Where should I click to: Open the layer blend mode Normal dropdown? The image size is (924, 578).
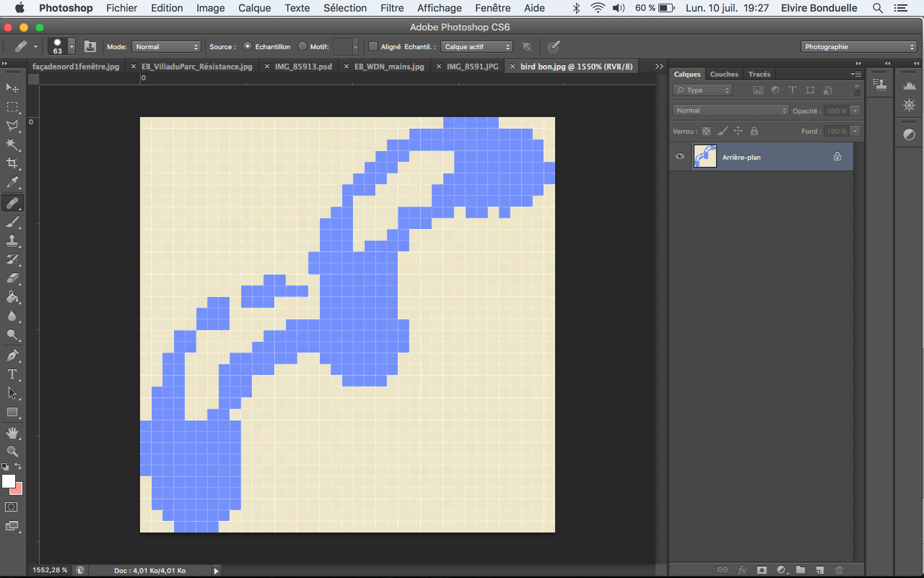(731, 111)
